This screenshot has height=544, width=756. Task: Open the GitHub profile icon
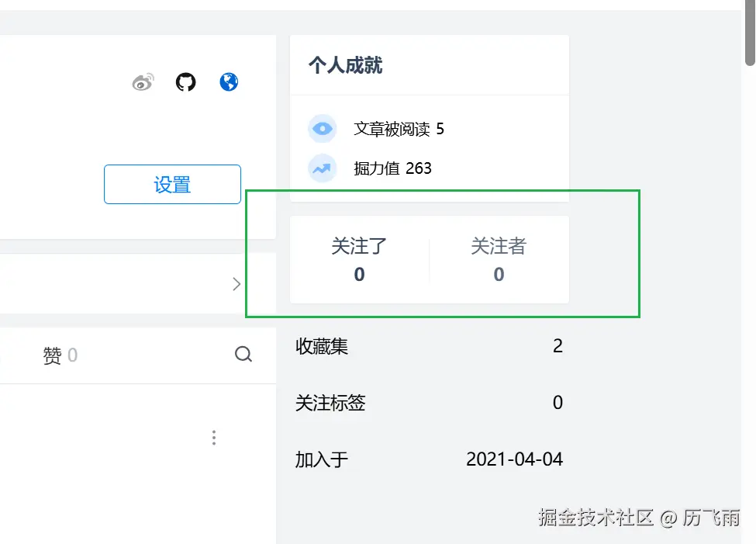[x=185, y=82]
